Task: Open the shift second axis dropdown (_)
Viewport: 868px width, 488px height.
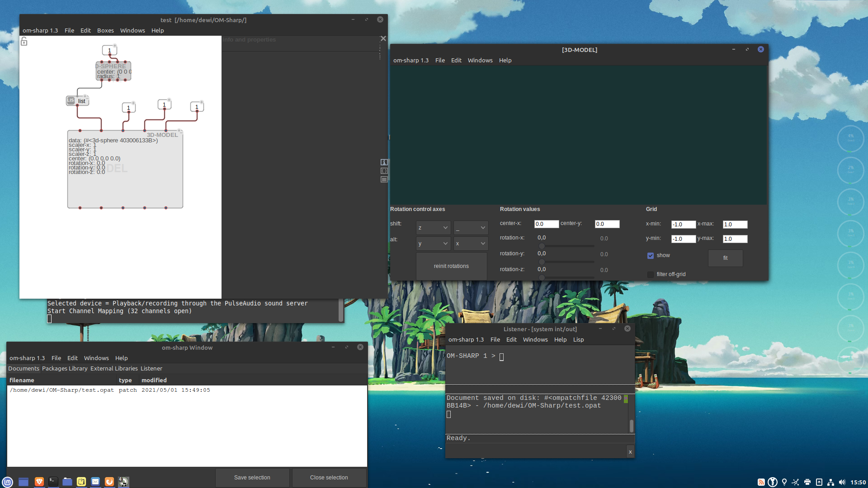Action: pos(471,228)
